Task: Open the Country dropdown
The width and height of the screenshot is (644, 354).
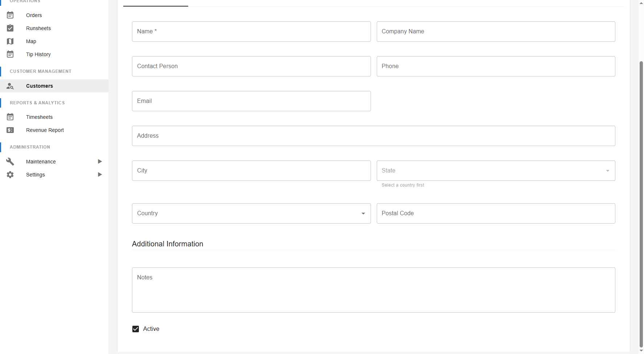Action: point(363,213)
